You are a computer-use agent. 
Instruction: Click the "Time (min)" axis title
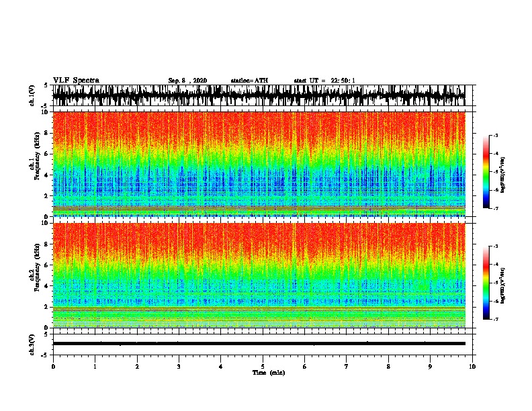coord(269,373)
